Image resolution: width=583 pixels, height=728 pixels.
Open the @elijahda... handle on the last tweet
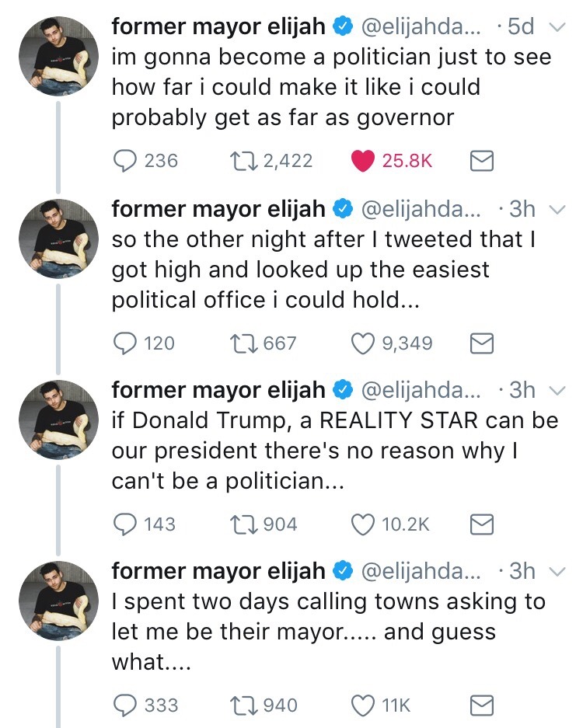421,572
